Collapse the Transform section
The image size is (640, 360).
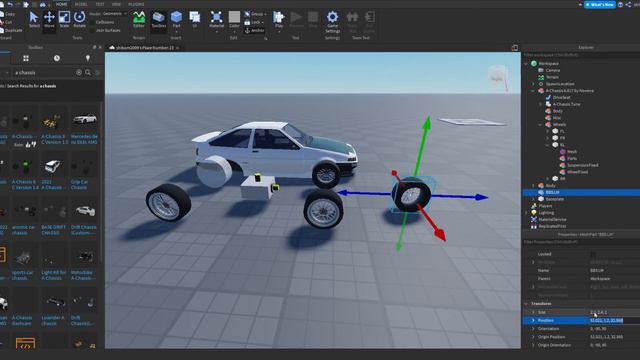(526, 304)
